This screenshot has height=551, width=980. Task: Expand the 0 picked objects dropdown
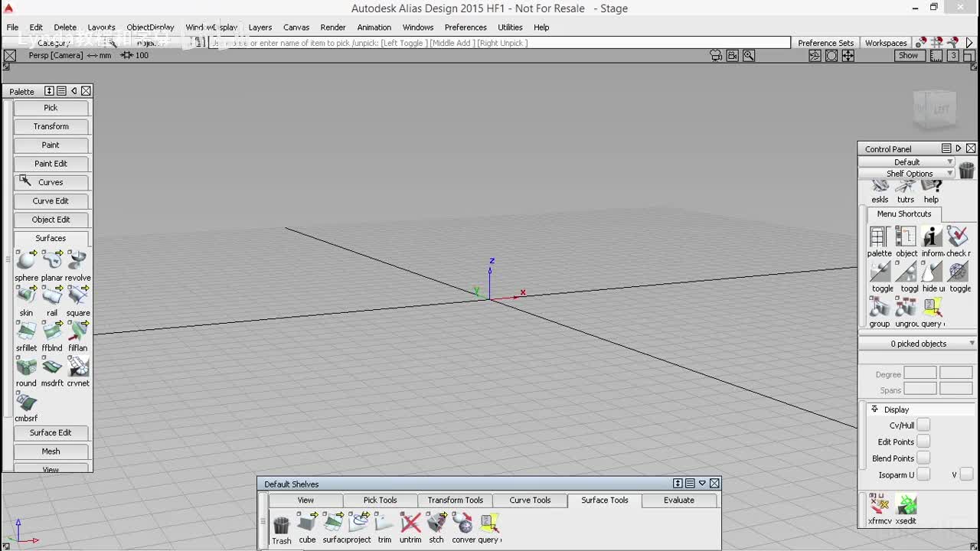point(918,344)
